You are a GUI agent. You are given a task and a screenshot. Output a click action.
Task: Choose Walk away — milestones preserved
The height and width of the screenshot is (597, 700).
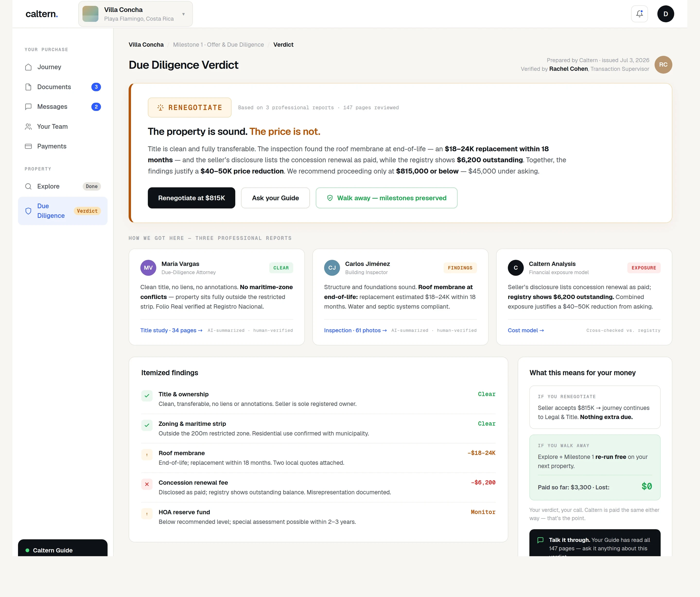click(x=386, y=198)
